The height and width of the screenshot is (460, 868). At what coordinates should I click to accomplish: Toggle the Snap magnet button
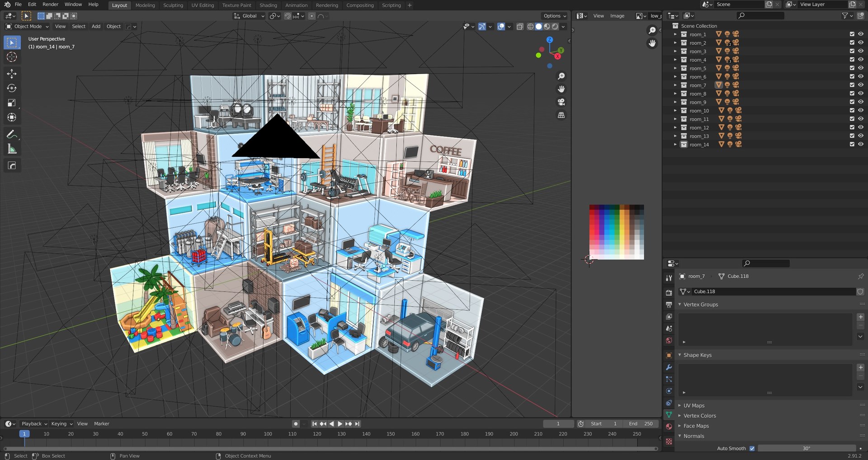(288, 16)
